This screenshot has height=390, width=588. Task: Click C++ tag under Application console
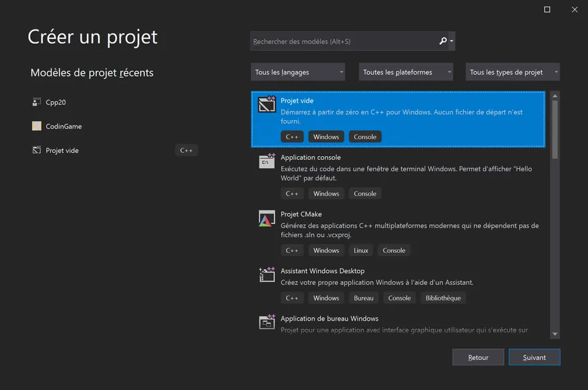pyautogui.click(x=292, y=193)
